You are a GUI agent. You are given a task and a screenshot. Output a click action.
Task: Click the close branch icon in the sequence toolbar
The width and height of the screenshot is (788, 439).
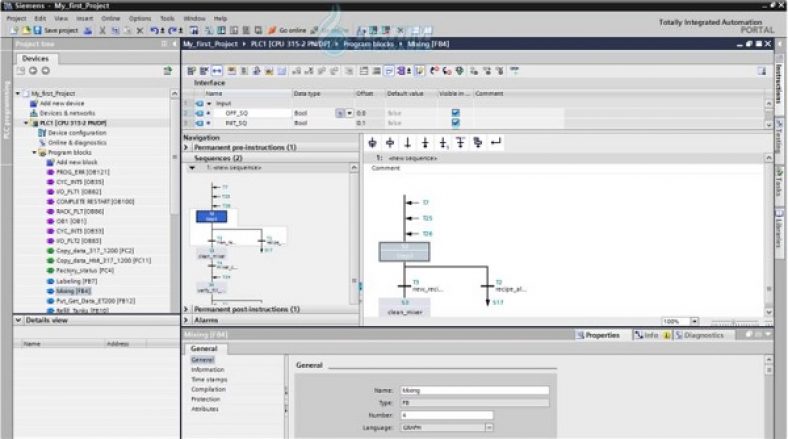click(496, 143)
